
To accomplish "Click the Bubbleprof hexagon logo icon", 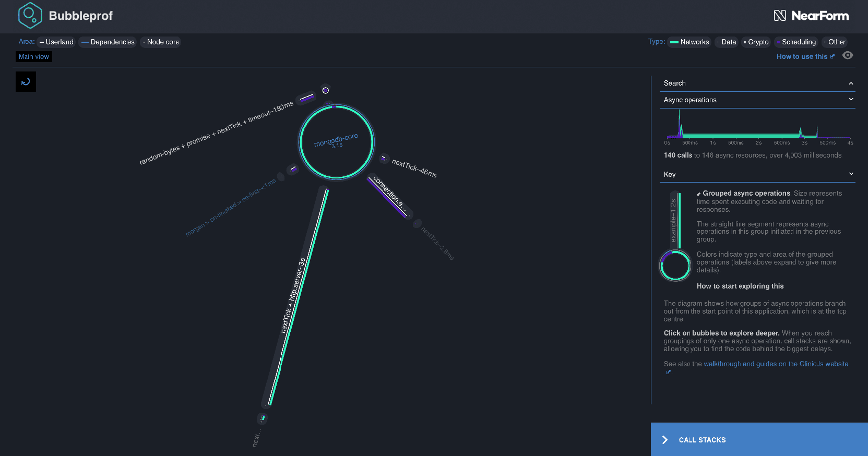I will [30, 15].
